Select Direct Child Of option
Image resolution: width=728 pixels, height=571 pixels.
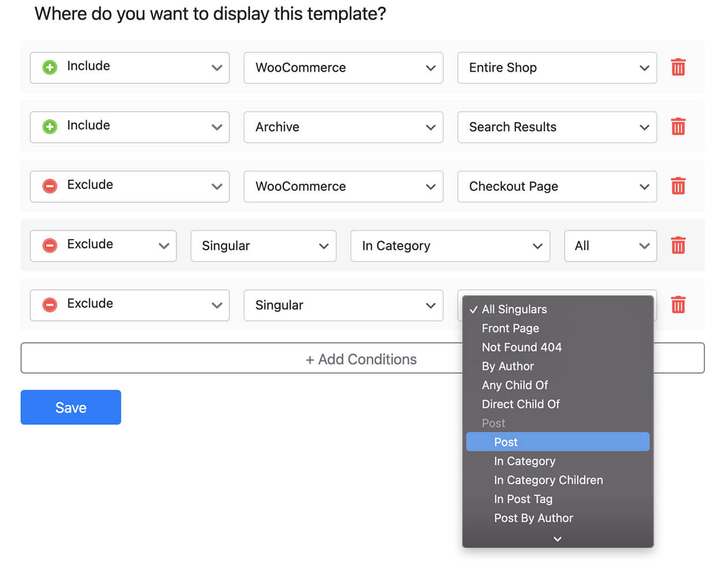click(x=558, y=405)
